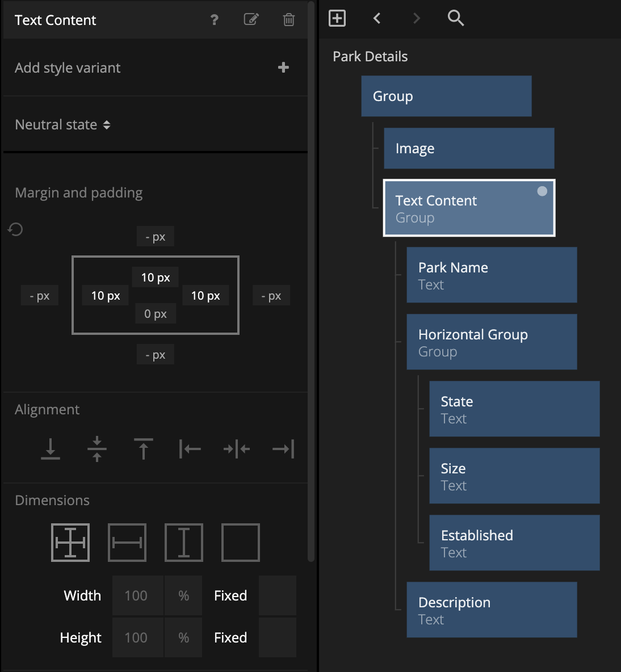Viewport: 621px width, 672px height.
Task: Navigate back with the left chevron
Action: tap(377, 18)
